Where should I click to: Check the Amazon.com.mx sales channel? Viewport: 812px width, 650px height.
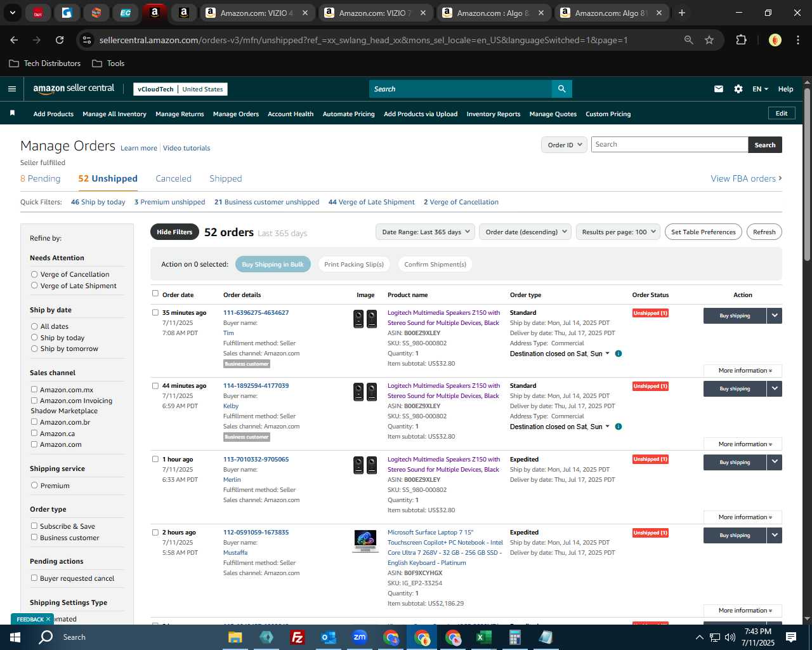pyautogui.click(x=34, y=390)
